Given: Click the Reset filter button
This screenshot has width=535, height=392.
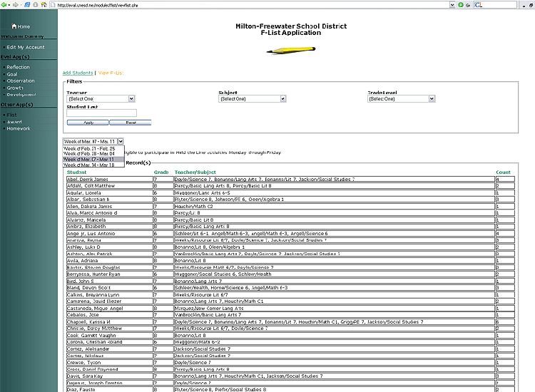Looking at the screenshot, I should point(131,123).
